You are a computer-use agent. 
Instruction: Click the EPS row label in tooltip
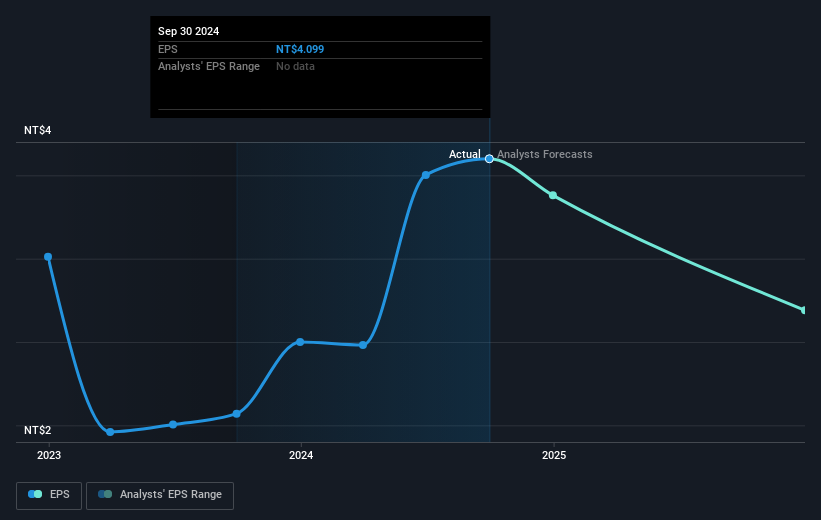[x=168, y=49]
